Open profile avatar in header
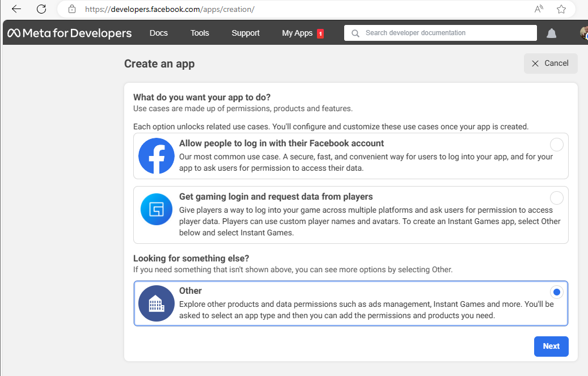 [584, 33]
